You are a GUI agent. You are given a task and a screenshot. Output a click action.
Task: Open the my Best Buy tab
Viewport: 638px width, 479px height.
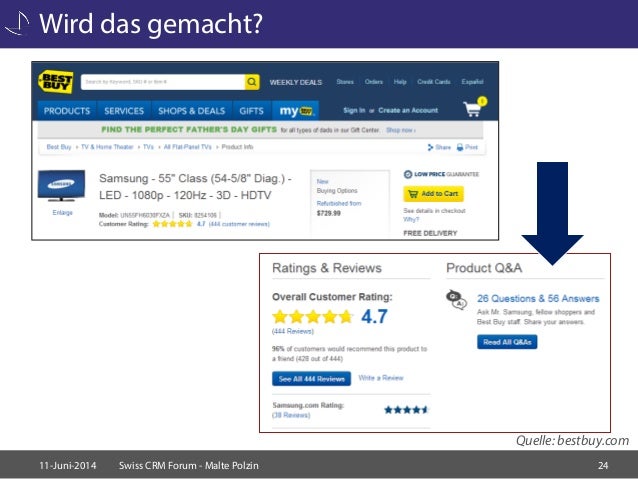(x=295, y=111)
